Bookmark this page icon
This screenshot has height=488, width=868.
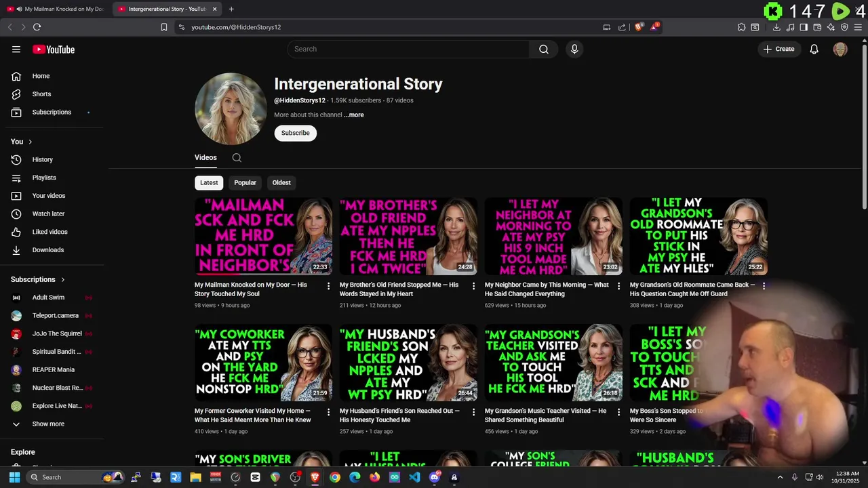click(x=163, y=27)
